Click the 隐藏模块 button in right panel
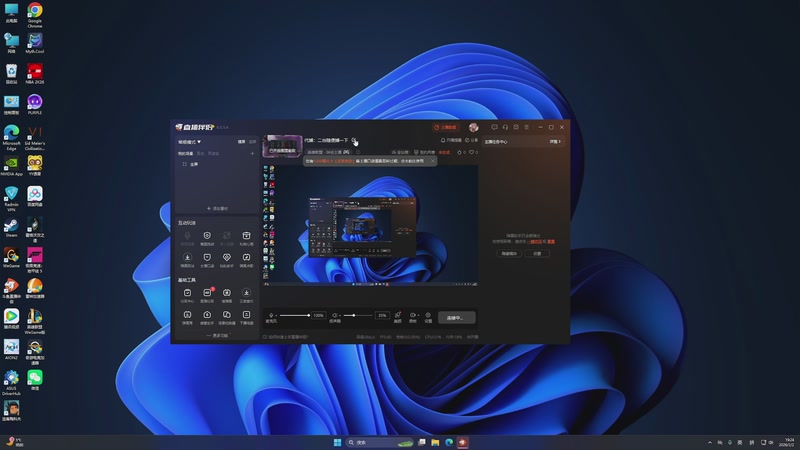 [509, 254]
